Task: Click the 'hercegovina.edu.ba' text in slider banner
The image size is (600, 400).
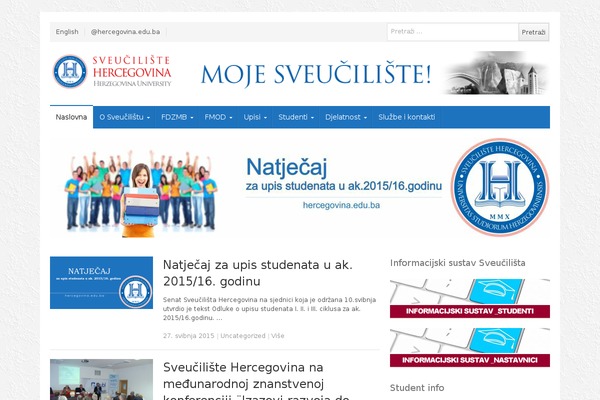Action: pyautogui.click(x=341, y=205)
